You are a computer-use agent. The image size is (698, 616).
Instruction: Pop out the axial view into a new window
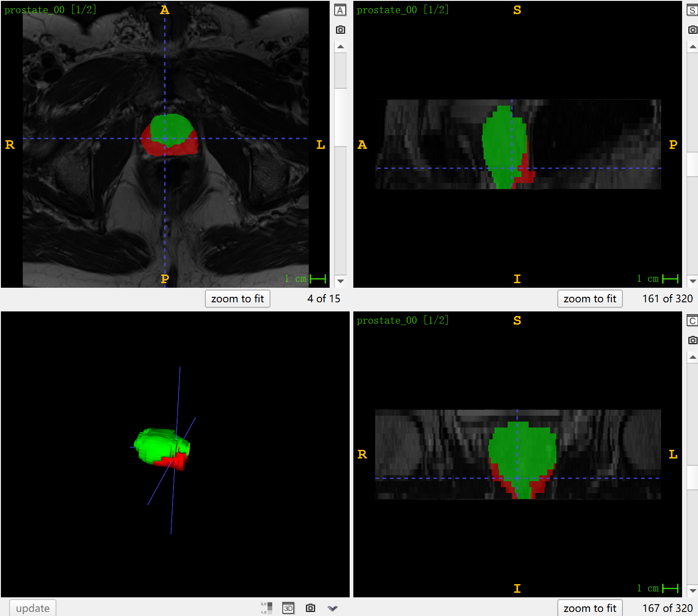click(340, 10)
